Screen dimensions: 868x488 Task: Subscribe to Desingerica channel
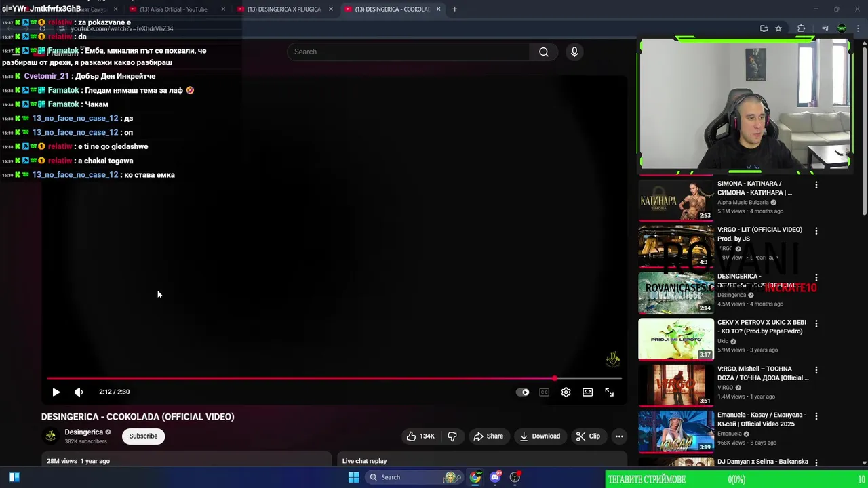[143, 436]
